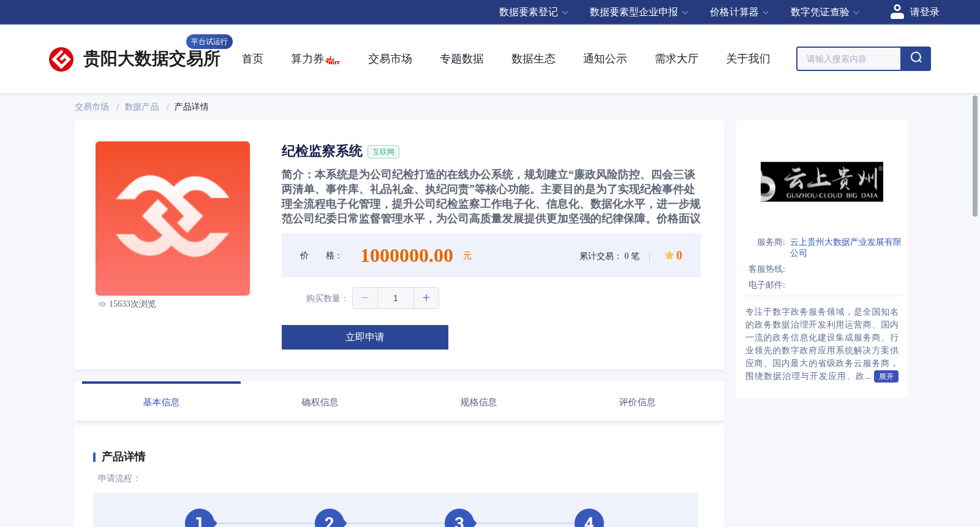Viewport: 980px width, 527px height.
Task: Click the 客服热线 label
Action: pyautogui.click(x=767, y=269)
